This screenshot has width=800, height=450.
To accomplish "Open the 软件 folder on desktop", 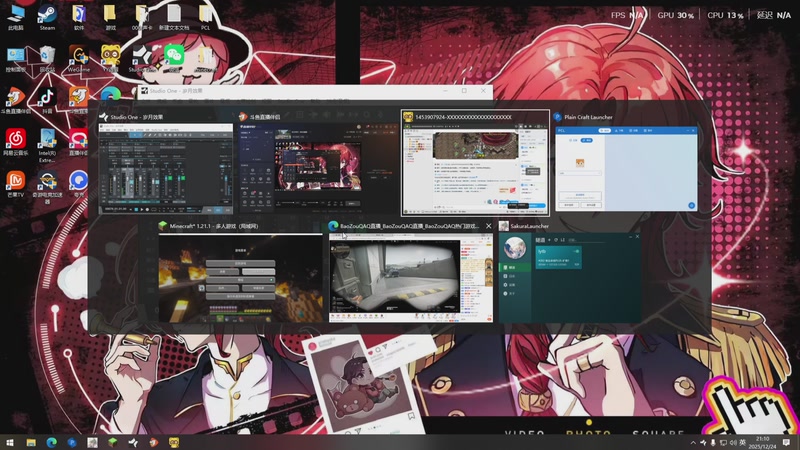I will [x=79, y=17].
